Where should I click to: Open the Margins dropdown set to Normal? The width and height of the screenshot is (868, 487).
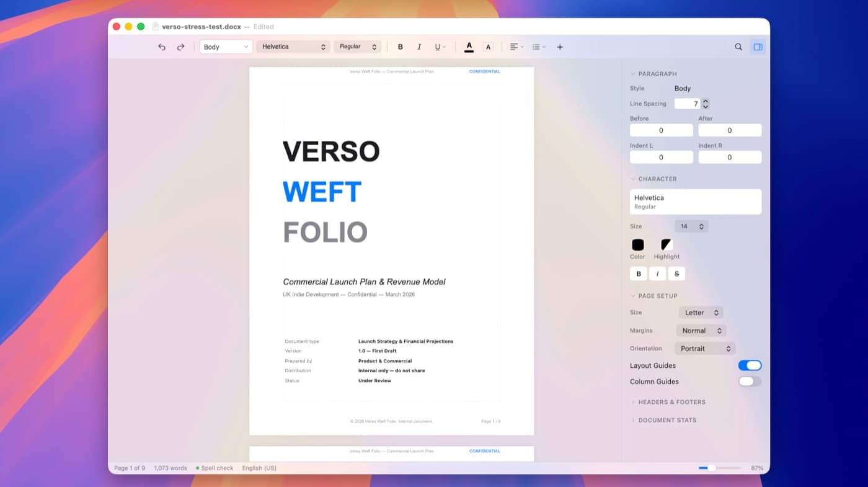click(x=701, y=330)
